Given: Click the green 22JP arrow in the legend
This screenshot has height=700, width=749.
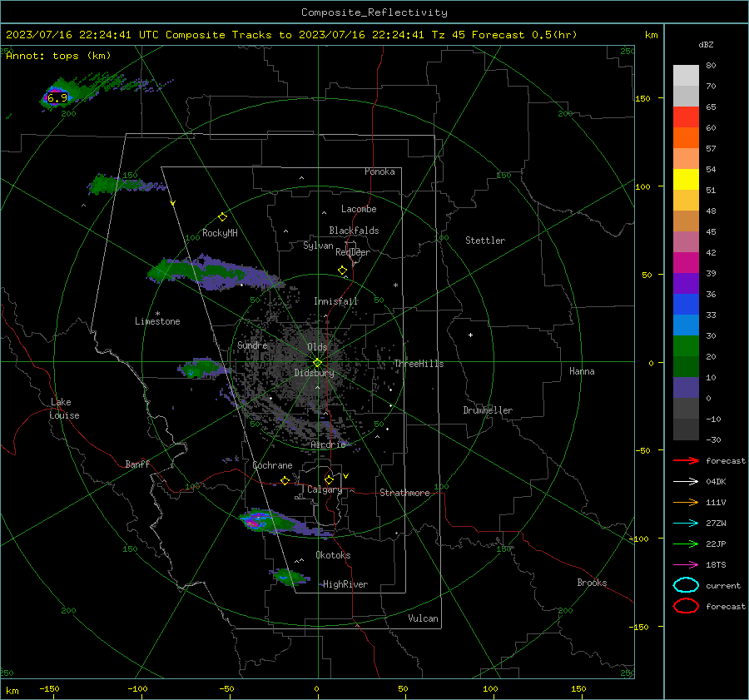Looking at the screenshot, I should [x=686, y=544].
